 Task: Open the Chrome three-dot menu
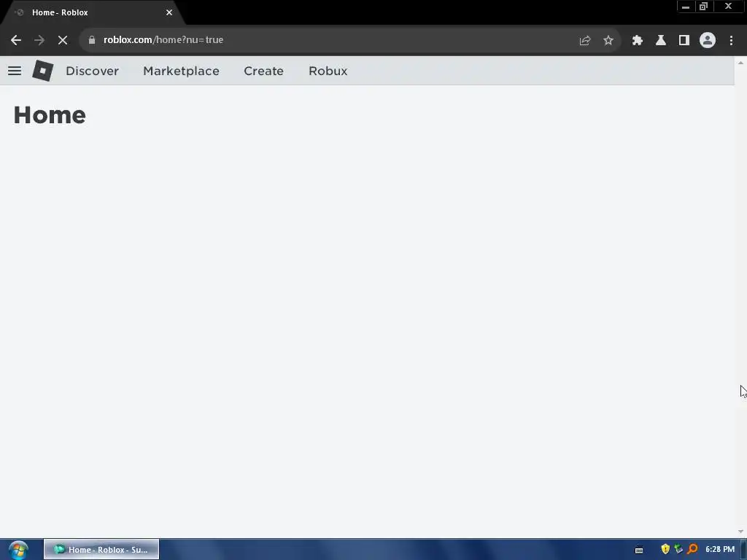731,41
